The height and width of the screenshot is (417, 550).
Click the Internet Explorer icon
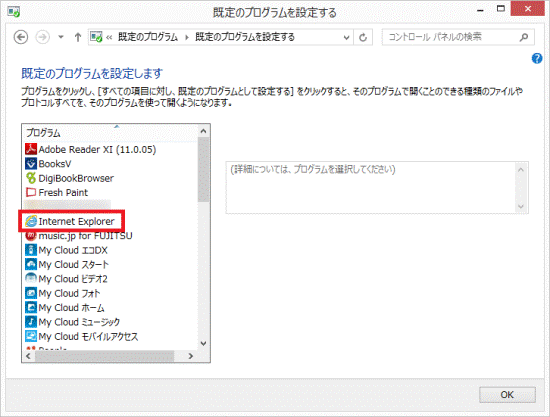[31, 221]
